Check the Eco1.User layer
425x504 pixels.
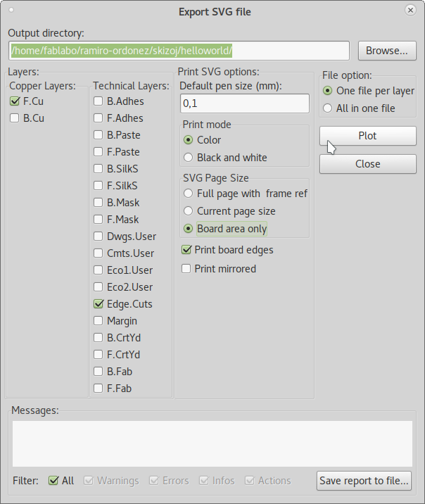click(x=98, y=270)
